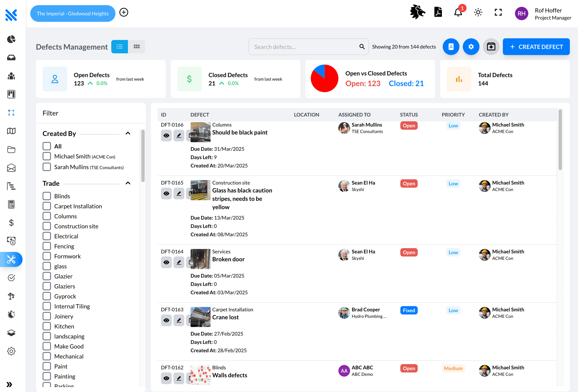Edit defect DFT-0165 with pencil icon
This screenshot has width=578, height=392.
coord(179,193)
